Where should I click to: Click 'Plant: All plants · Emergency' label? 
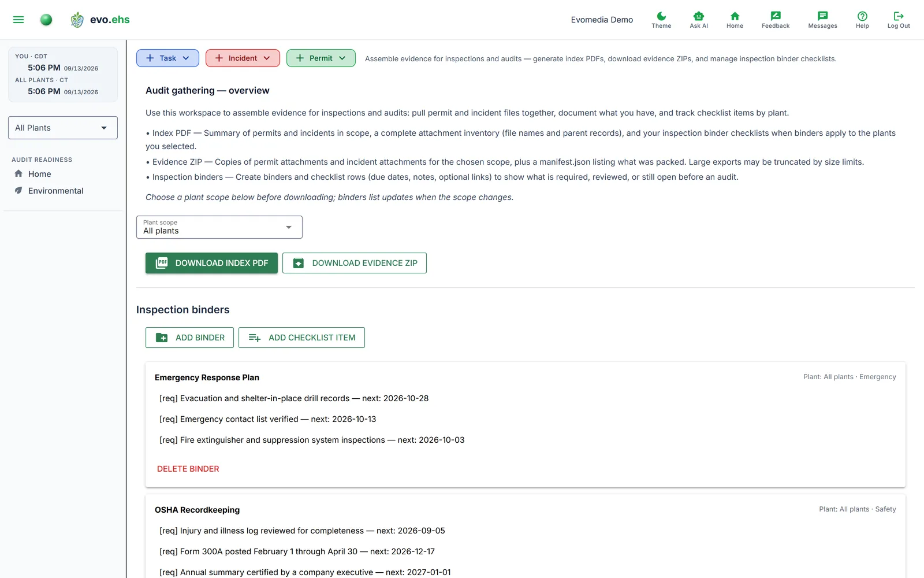pos(850,377)
